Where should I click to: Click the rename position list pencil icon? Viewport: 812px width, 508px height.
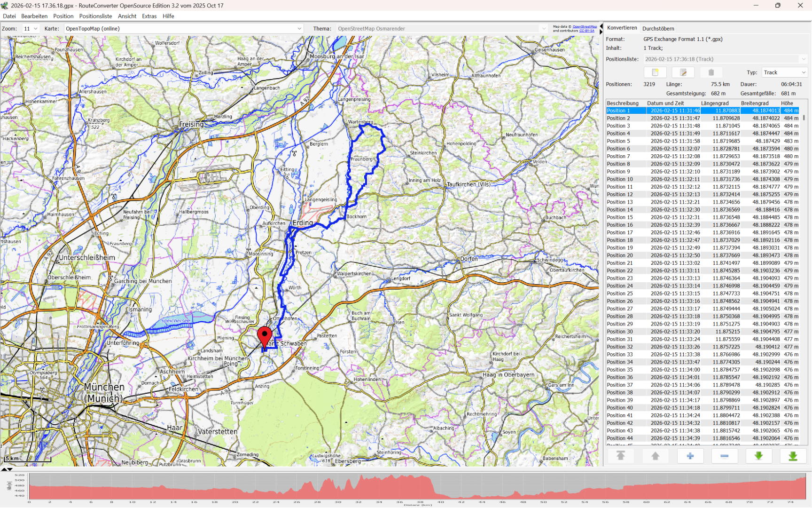tap(683, 72)
